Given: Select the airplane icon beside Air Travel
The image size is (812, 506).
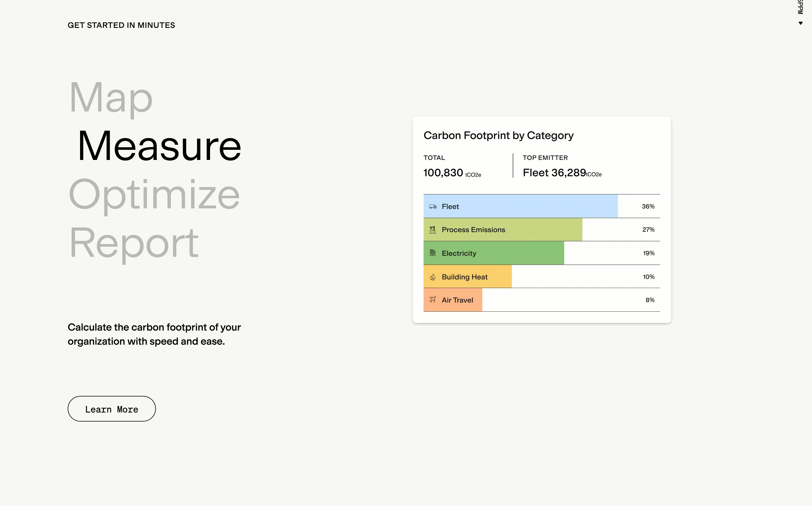Looking at the screenshot, I should 433,300.
